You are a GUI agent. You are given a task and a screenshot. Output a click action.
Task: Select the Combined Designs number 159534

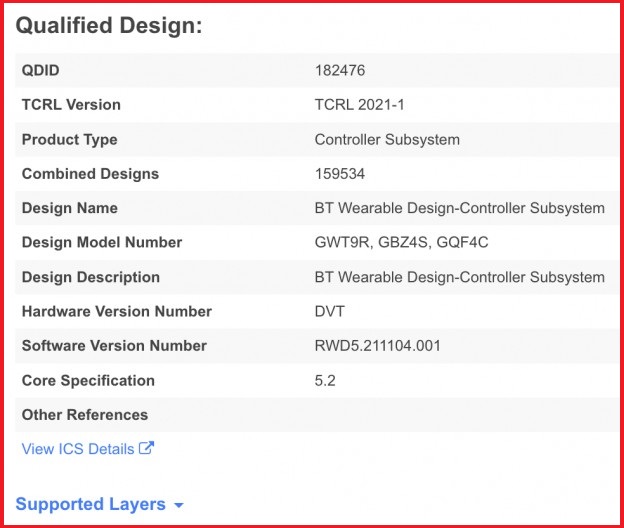tap(340, 174)
